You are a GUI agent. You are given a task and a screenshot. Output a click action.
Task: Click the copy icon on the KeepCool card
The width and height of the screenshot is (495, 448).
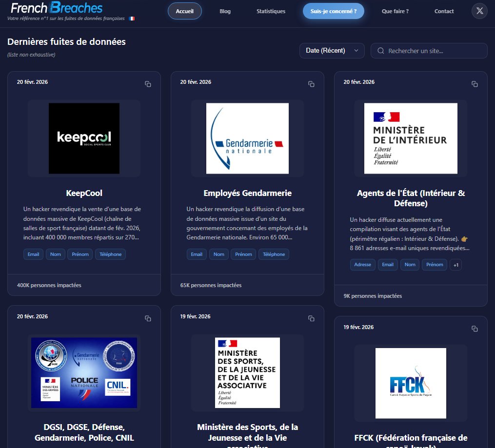tap(148, 83)
